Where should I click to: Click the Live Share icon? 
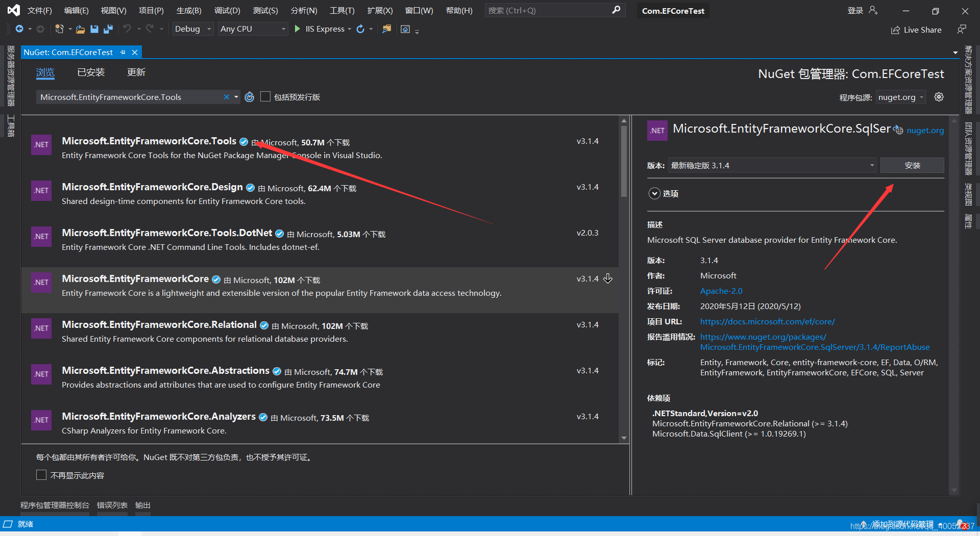point(895,30)
